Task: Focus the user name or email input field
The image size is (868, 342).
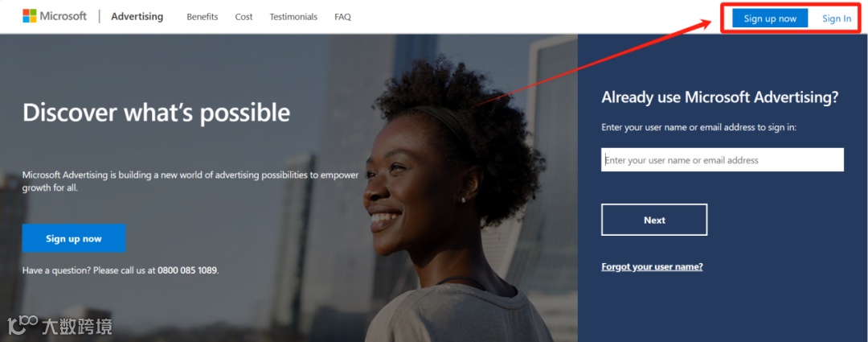Action: [x=723, y=159]
